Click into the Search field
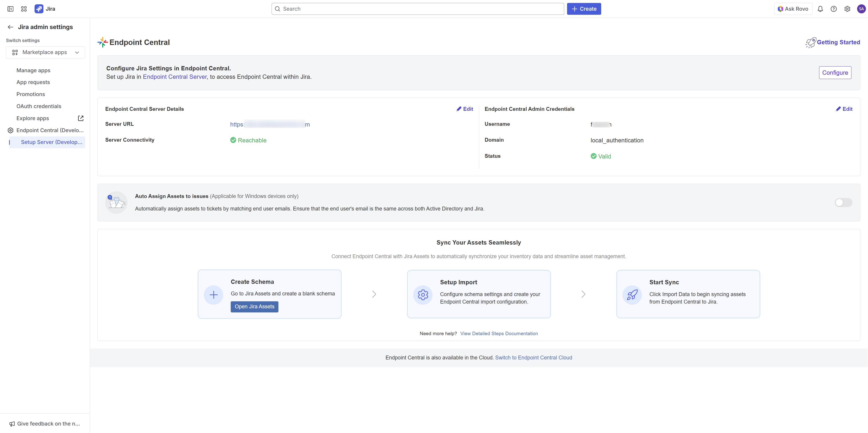Image resolution: width=868 pixels, height=433 pixels. [418, 9]
